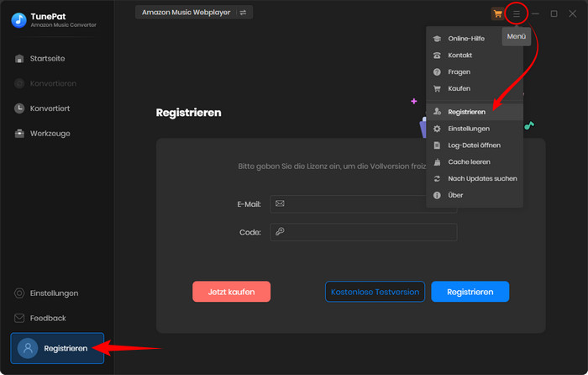Screen dimensions: 588x375
Task: Select Cache leeren in the menu
Action: click(469, 161)
